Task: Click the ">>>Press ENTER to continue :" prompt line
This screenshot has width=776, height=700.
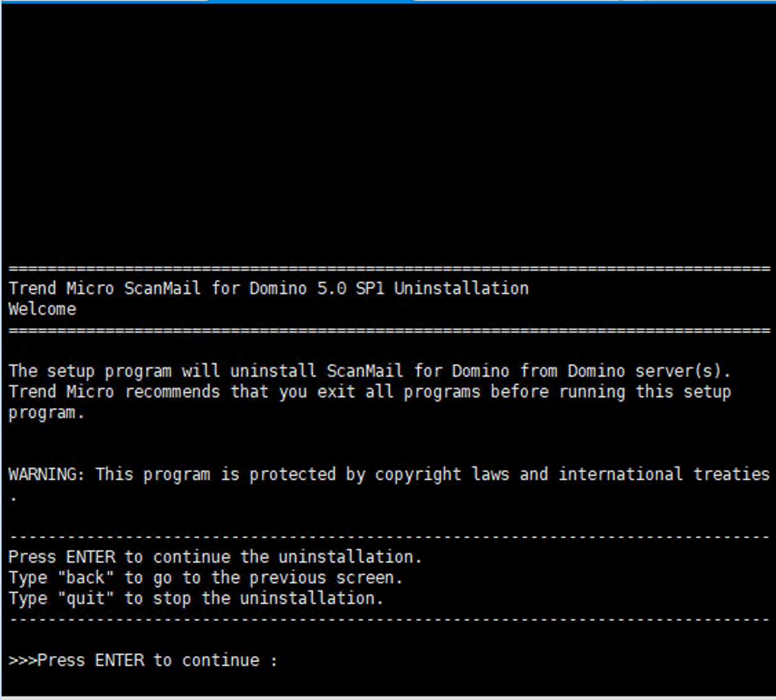Action: point(143,661)
